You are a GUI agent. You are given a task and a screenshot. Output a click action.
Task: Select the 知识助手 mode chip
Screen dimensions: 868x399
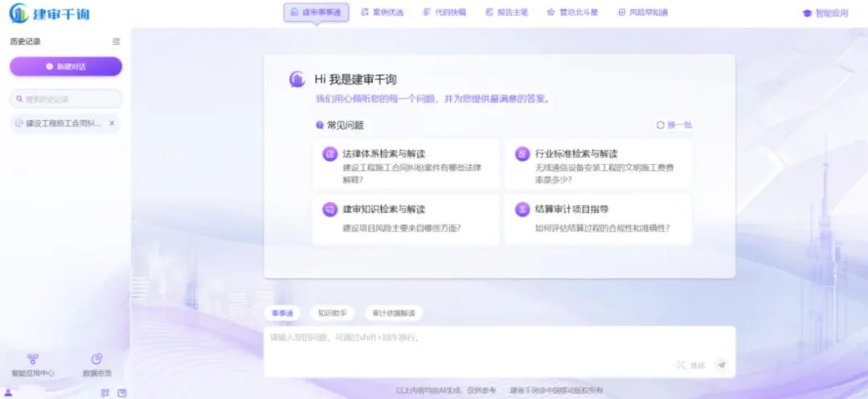(331, 313)
